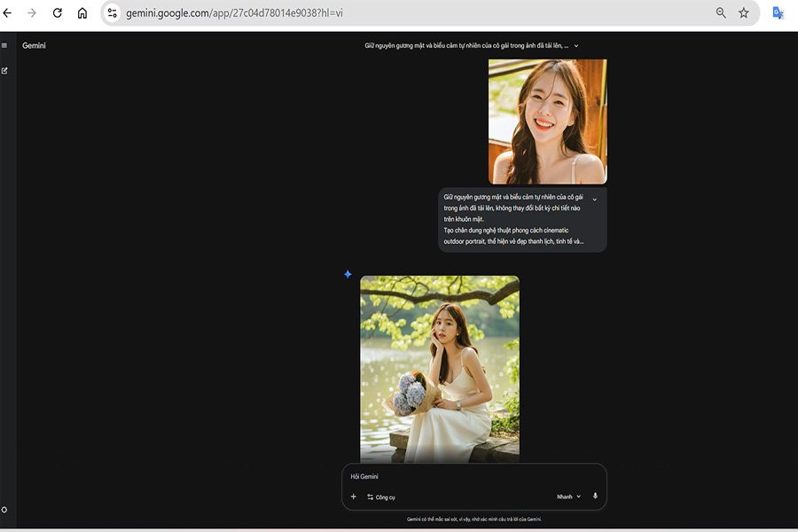Click the microphone voice input icon

pyautogui.click(x=595, y=497)
